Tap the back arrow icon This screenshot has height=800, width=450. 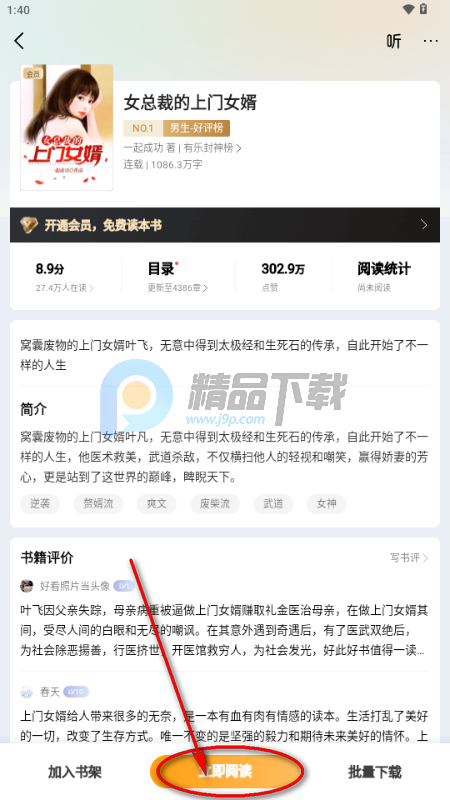[19, 41]
